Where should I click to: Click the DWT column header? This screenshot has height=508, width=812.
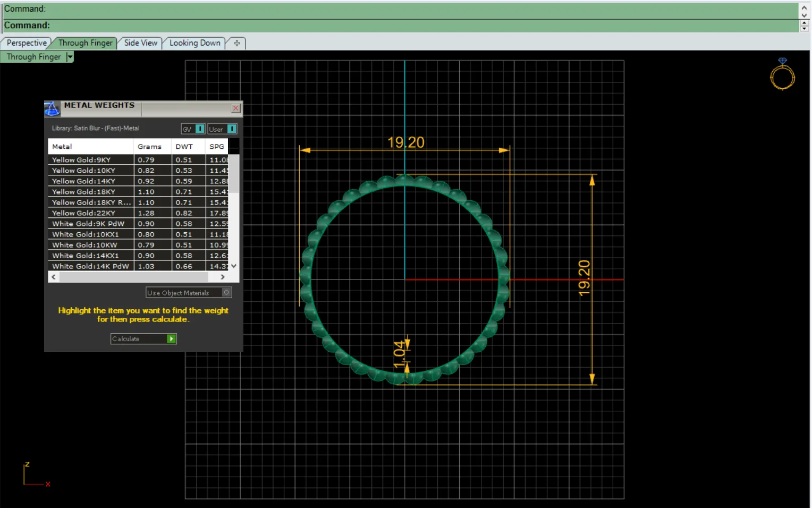point(188,147)
